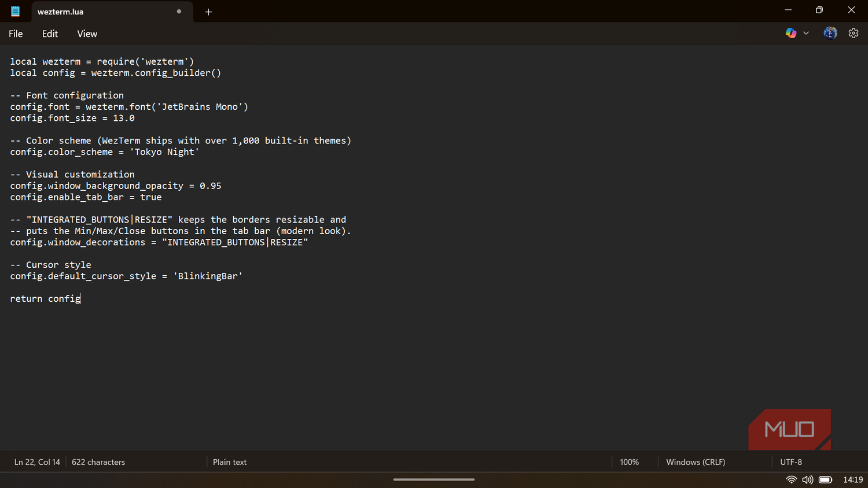Open the volume speaker tray icon
The width and height of the screenshot is (868, 488).
pyautogui.click(x=807, y=479)
